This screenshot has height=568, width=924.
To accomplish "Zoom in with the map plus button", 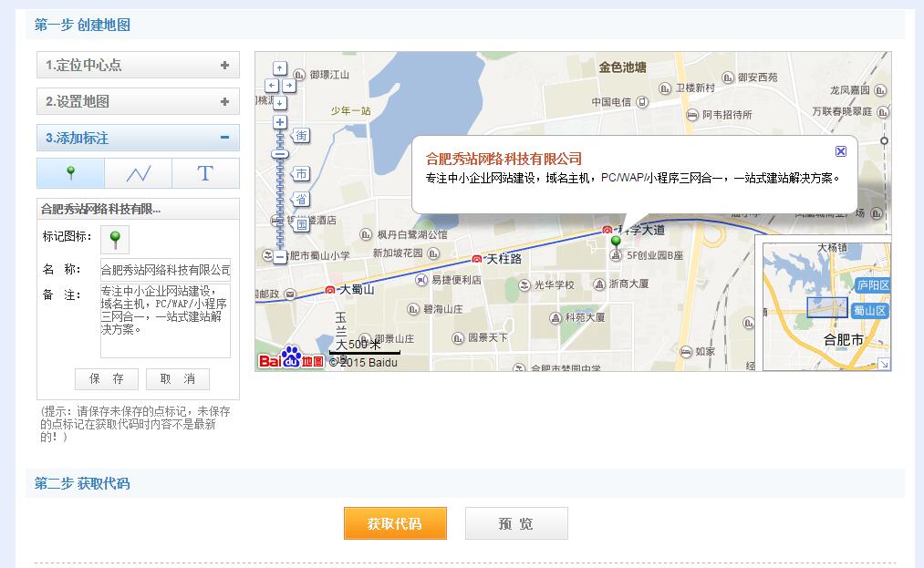I will point(279,122).
